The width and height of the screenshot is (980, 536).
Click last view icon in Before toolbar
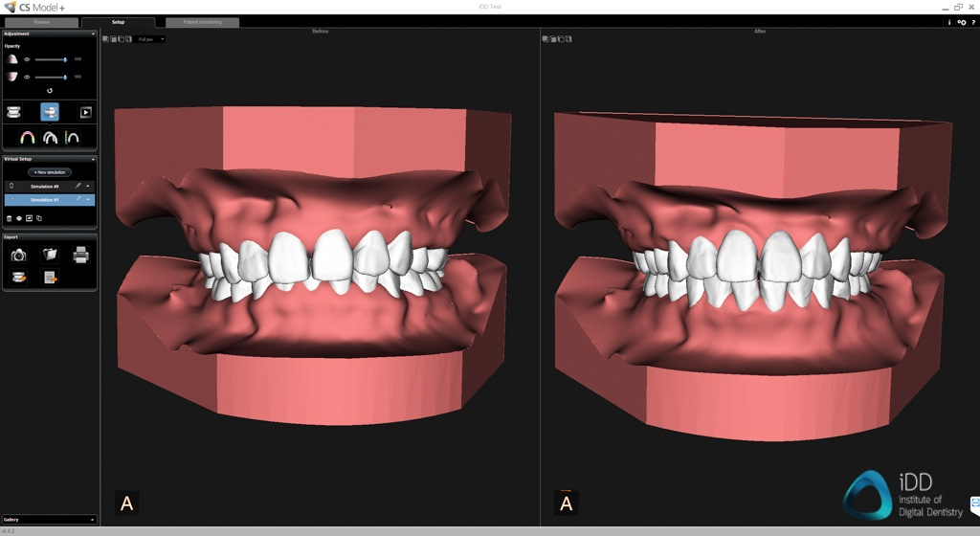(129, 38)
